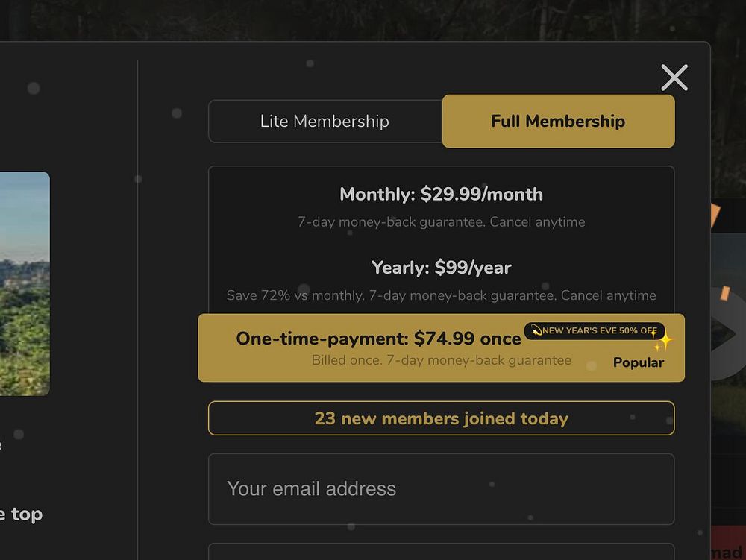Close the membership dialog with the X
The width and height of the screenshot is (746, 560).
point(674,78)
